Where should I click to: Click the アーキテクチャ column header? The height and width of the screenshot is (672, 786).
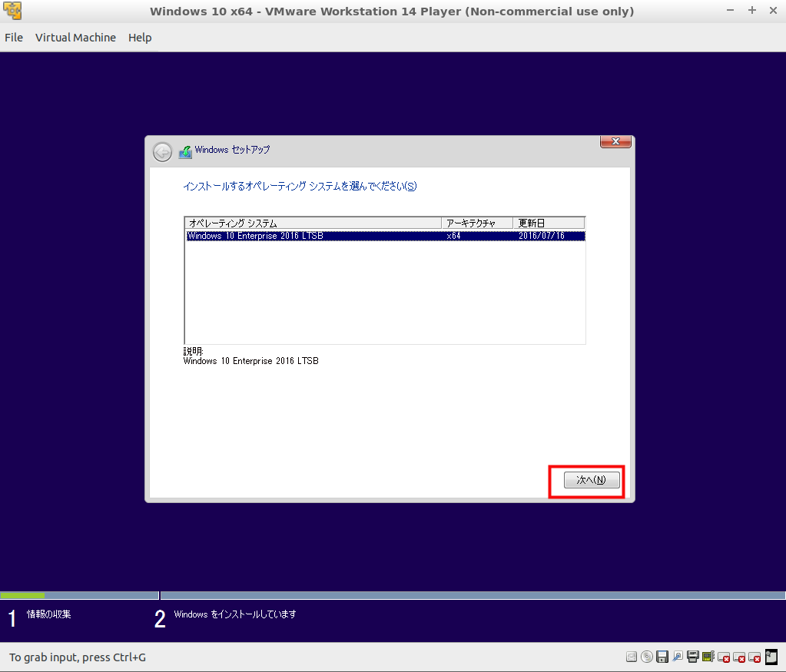(477, 223)
